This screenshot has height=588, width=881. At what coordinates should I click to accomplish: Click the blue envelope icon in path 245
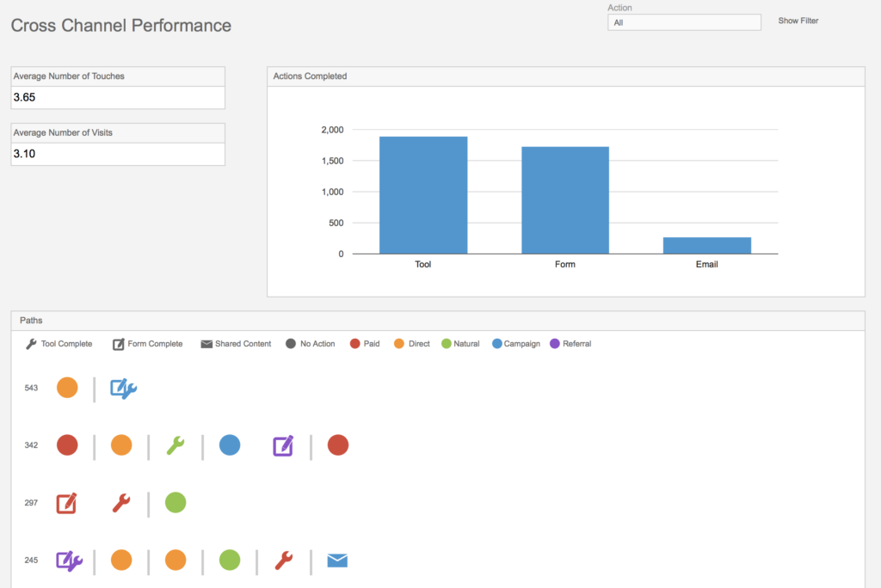point(337,560)
